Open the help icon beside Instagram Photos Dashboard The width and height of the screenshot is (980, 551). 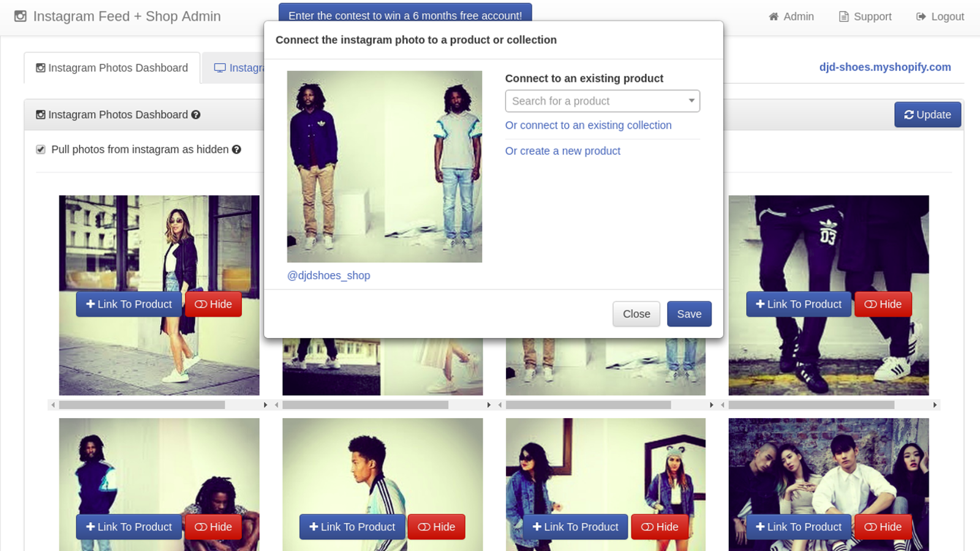[195, 114]
